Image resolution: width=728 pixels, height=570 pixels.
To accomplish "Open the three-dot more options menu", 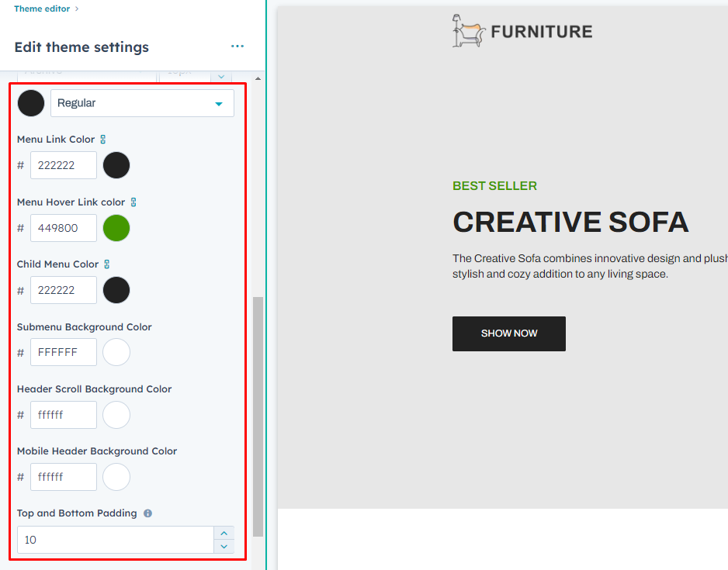I will (237, 47).
